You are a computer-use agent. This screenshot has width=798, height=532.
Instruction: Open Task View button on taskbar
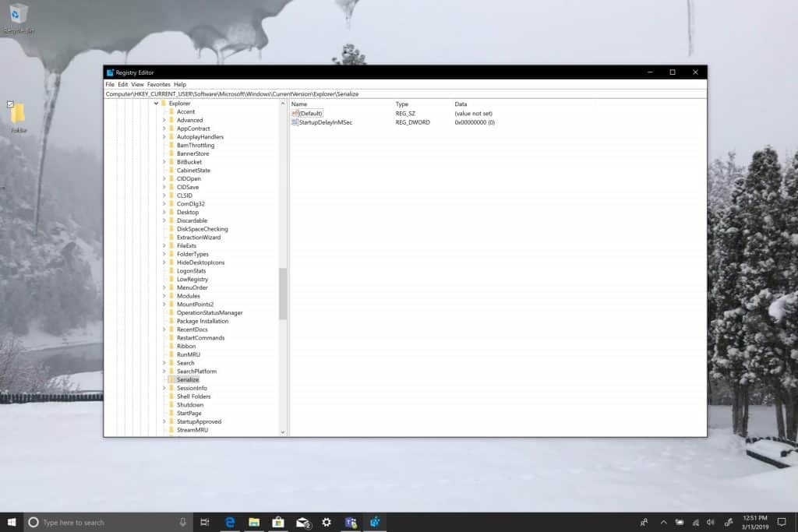(205, 522)
